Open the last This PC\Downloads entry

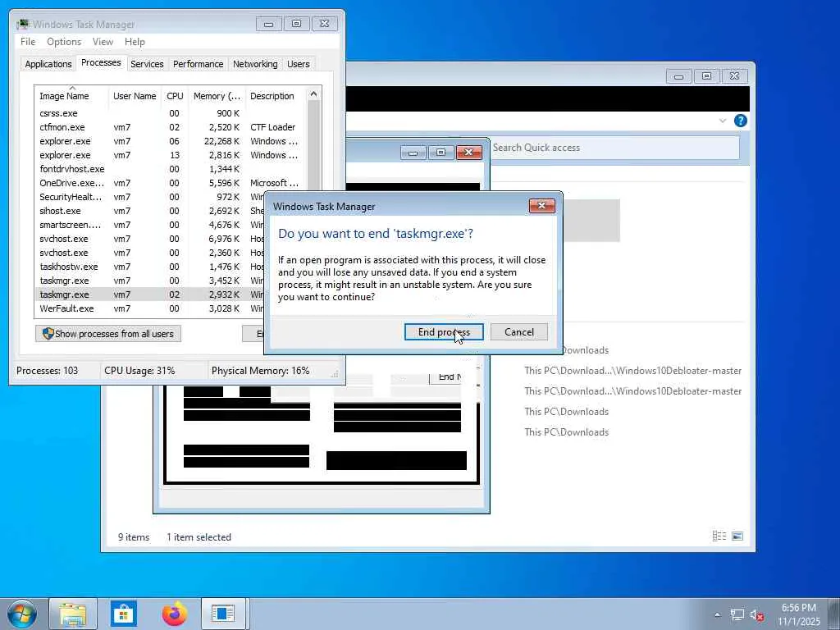pos(566,431)
